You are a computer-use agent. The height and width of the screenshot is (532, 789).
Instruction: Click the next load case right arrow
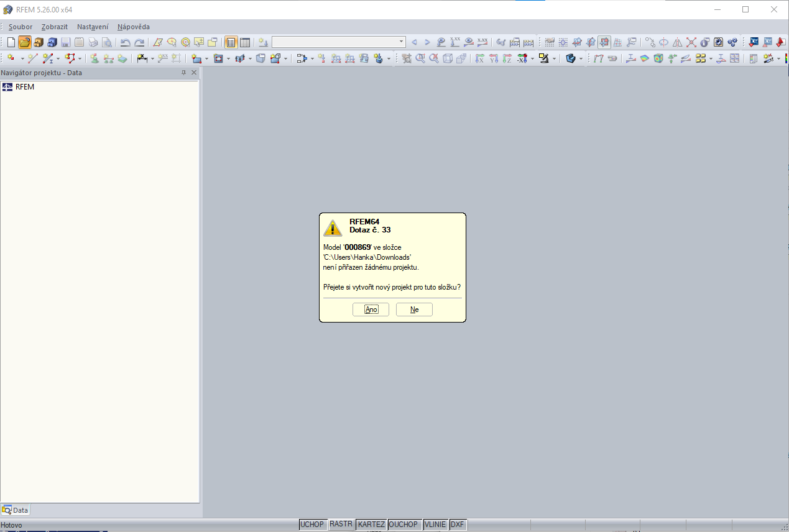pos(427,42)
